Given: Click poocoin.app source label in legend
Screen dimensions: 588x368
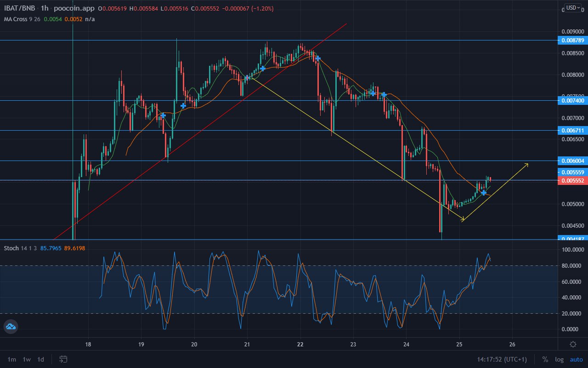Looking at the screenshot, I should pyautogui.click(x=73, y=8).
